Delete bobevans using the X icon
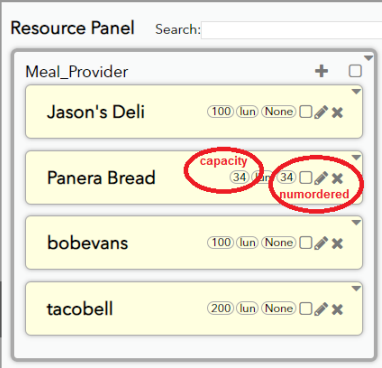Image resolution: width=382 pixels, height=368 pixels. tap(337, 244)
